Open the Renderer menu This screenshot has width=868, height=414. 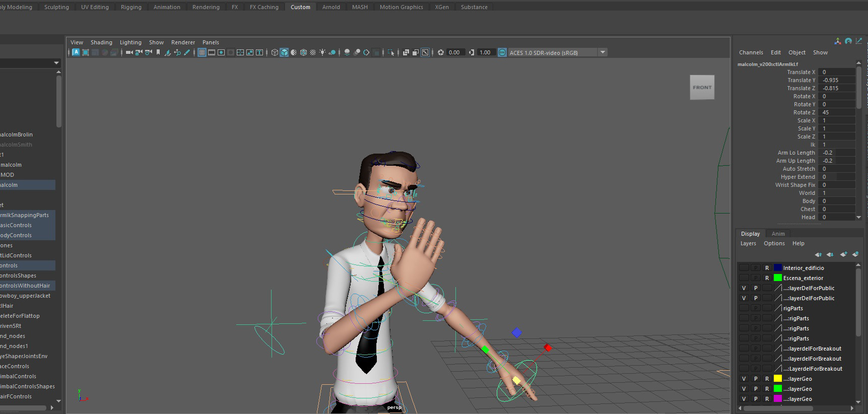click(183, 42)
